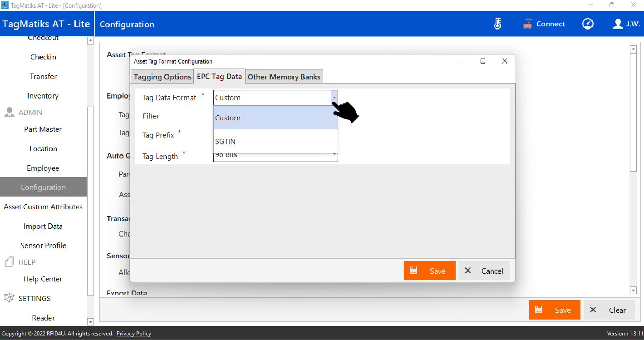Open the Privacy Policy link

click(134, 334)
